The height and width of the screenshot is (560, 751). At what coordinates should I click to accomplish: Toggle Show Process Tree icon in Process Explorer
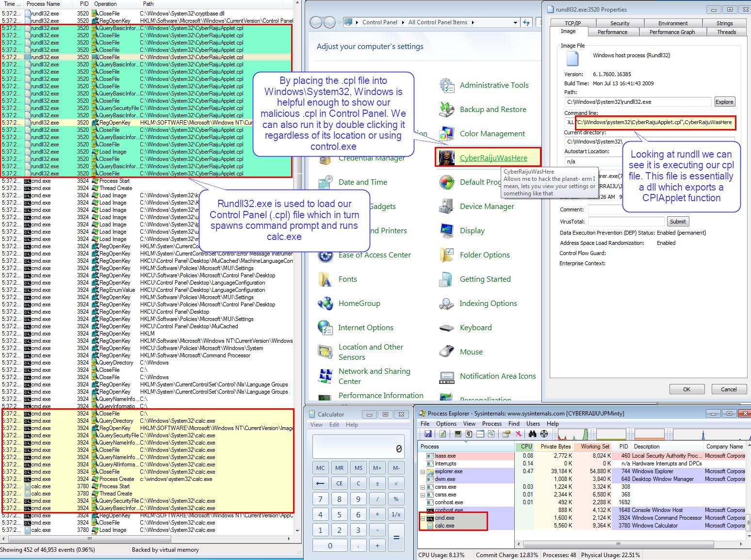(469, 433)
